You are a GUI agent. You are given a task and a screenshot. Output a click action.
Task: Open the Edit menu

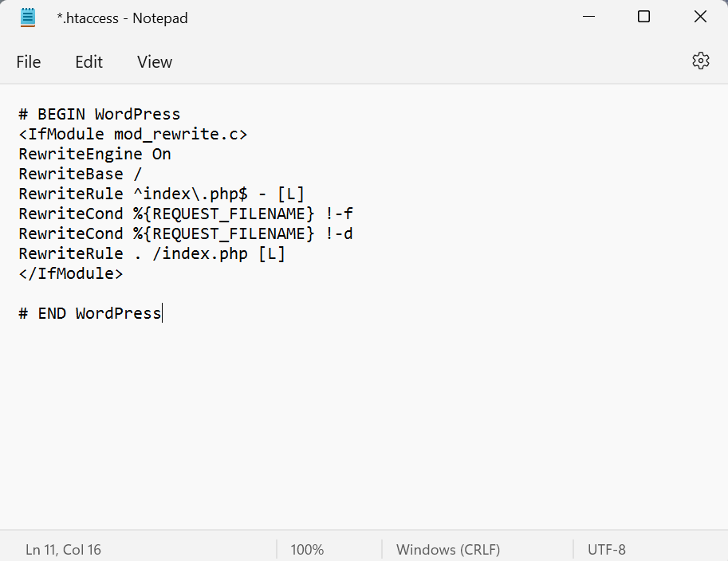pyautogui.click(x=89, y=62)
